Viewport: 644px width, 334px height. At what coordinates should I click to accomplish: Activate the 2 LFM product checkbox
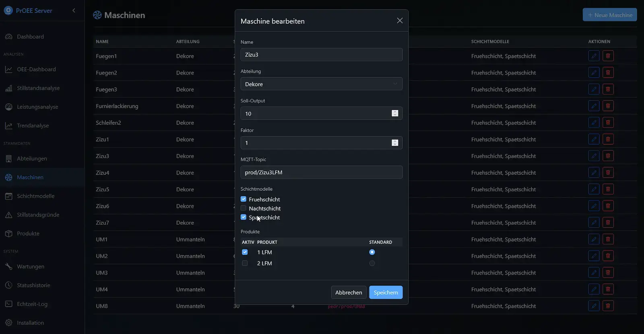245,263
